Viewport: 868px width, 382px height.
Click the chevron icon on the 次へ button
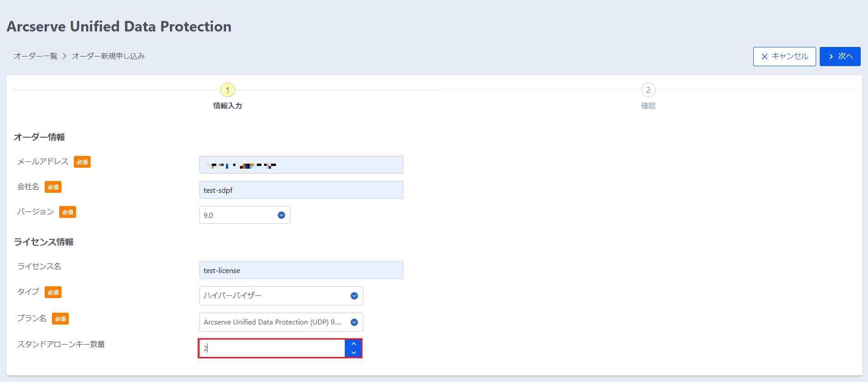click(x=831, y=57)
